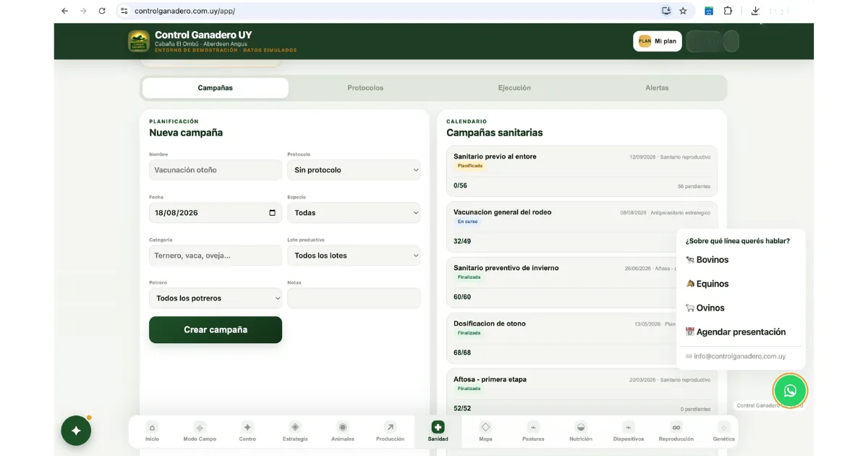This screenshot has width=868, height=456.
Task: Bookmark this page with the star icon
Action: [683, 11]
